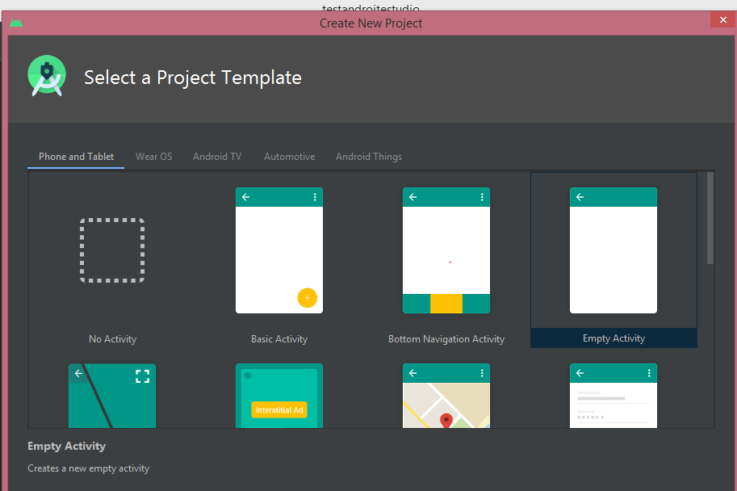The width and height of the screenshot is (737, 491).
Task: Go to the Android Things tab
Action: tap(369, 157)
